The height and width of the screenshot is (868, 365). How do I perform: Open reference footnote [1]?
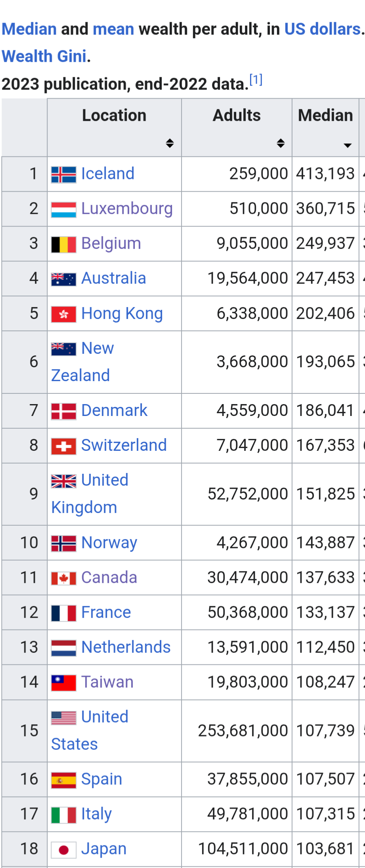pos(256,80)
